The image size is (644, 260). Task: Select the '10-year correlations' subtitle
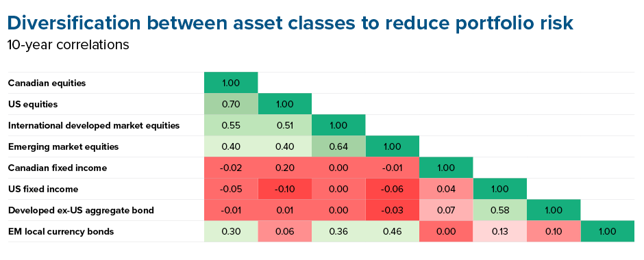(69, 44)
